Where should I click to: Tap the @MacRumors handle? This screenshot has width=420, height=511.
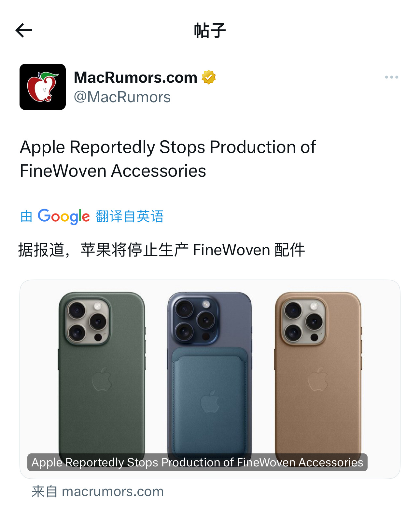point(122,97)
